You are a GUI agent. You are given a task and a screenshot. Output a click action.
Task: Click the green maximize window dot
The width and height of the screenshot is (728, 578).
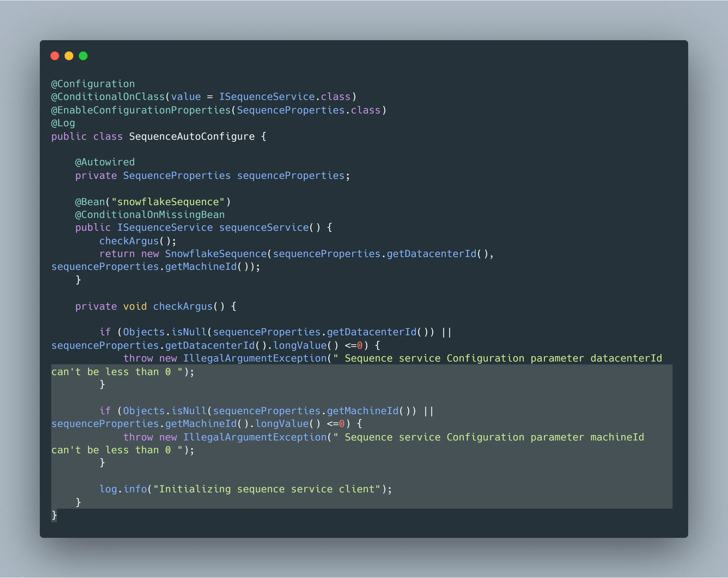(x=83, y=56)
